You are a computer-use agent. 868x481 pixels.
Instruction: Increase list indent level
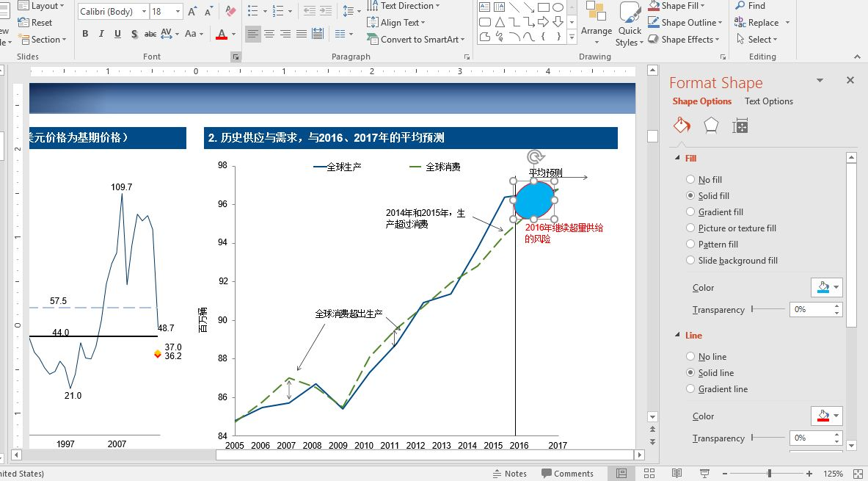click(x=326, y=11)
